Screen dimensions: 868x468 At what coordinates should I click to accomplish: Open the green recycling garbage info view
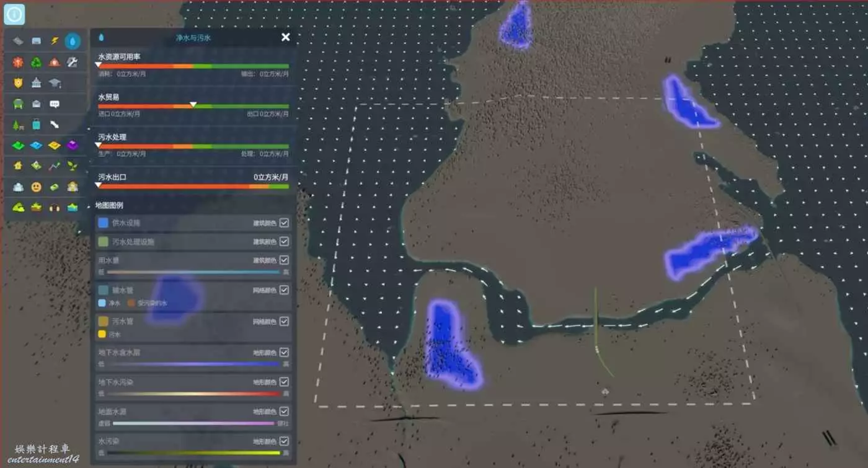tap(37, 62)
